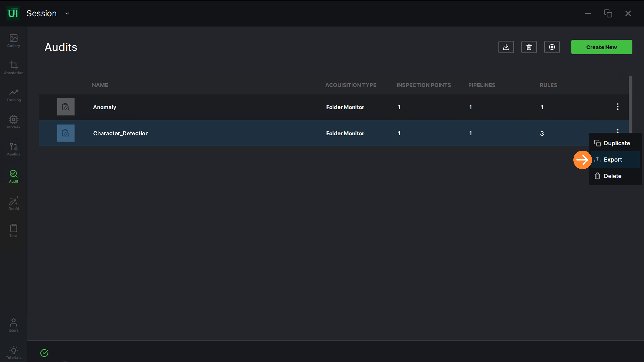The height and width of the screenshot is (362, 644).
Task: Click the Session title text
Action: pos(42,13)
